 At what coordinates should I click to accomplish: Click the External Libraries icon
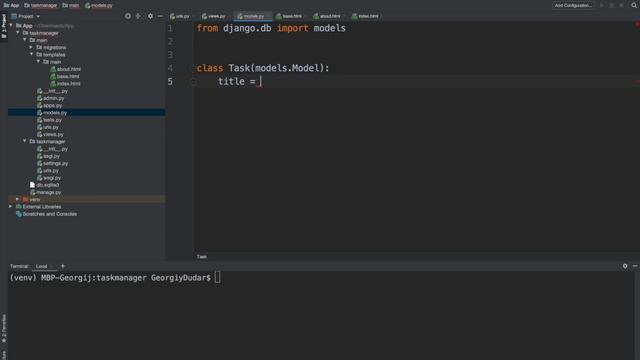pos(18,207)
